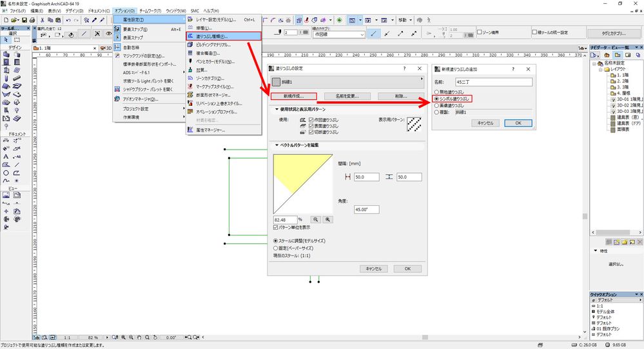This screenshot has height=349, width=644.
Task: Choose 属性マネージャー... menu entry
Action: (224, 130)
